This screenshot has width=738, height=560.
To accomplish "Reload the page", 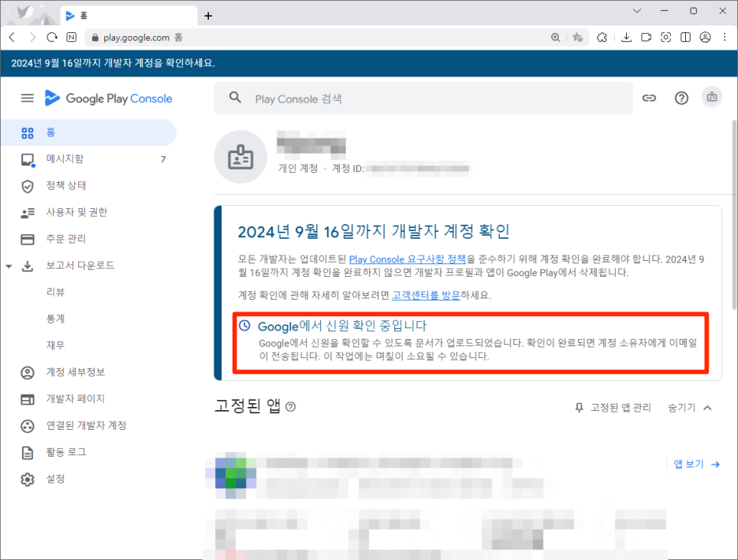I will [52, 37].
